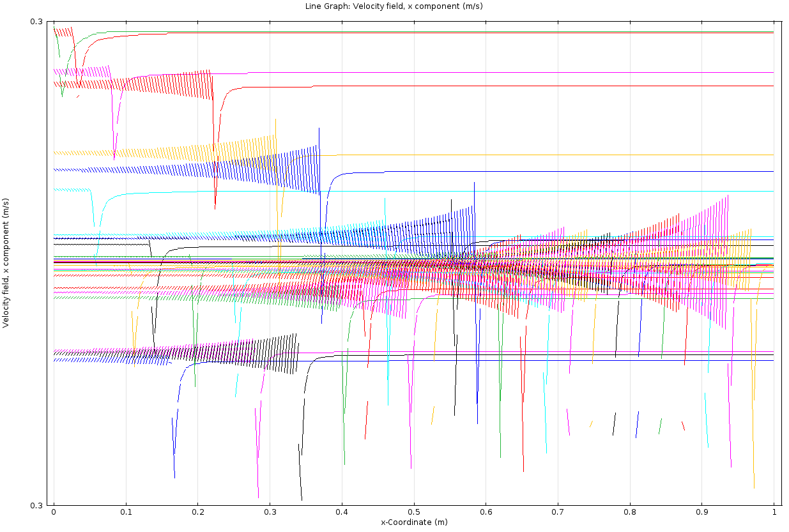789x532 pixels.
Task: Click the vertical 'Velocity field, x component' axis label
Action: pos(6,262)
